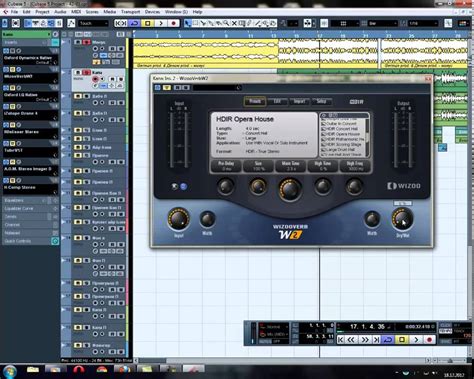Screen dimensions: 474x379
Task: Open Chrome from the taskbar
Action: click(101, 370)
